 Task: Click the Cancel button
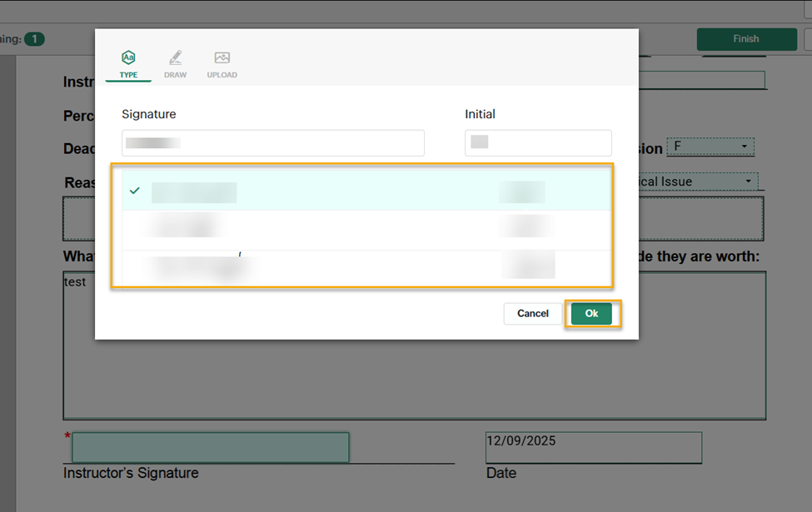click(532, 314)
